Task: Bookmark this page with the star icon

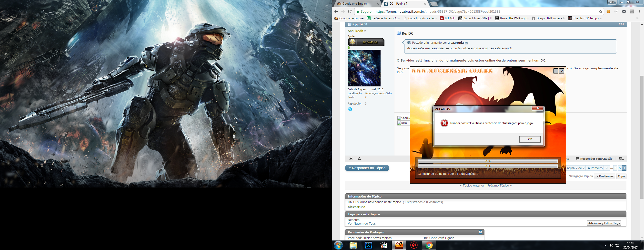Action: (600, 11)
